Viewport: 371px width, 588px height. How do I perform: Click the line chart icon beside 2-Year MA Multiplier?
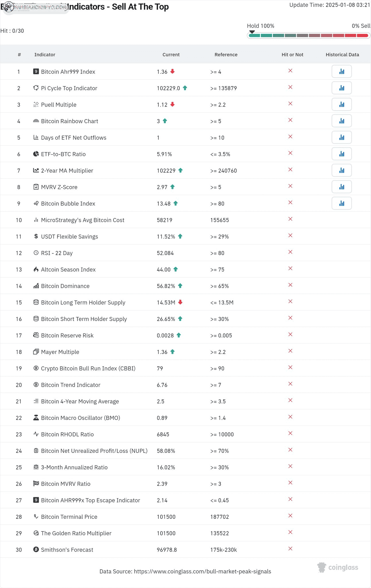[x=36, y=170]
